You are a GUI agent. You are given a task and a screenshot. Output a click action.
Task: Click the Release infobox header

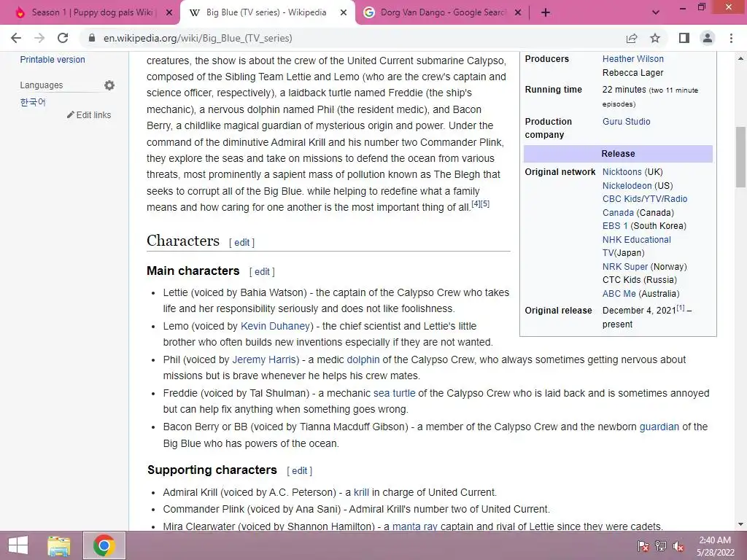pos(618,154)
